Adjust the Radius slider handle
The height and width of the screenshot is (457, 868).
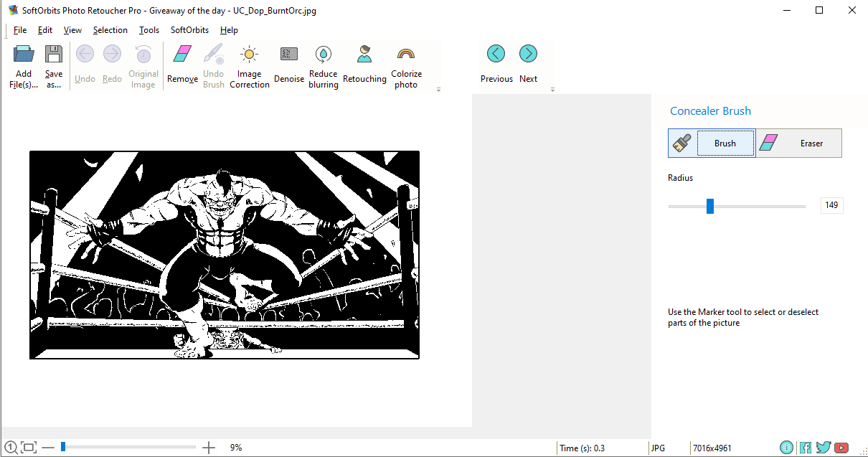pyautogui.click(x=710, y=207)
